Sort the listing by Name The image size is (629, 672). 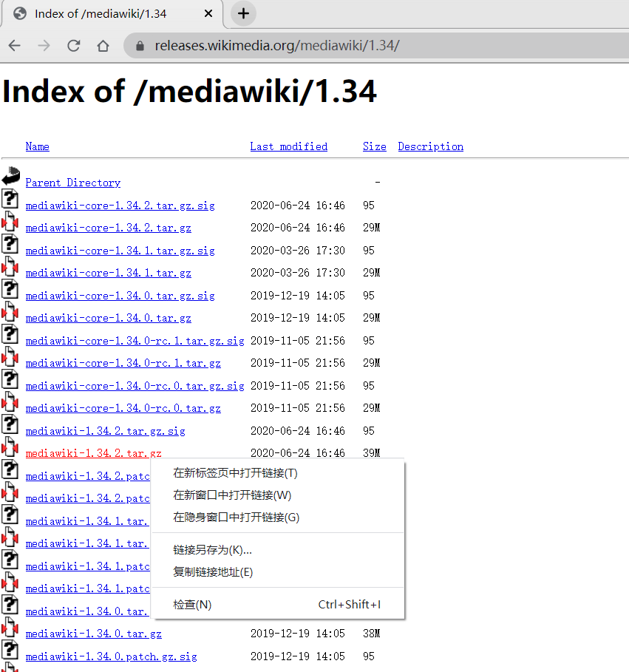[x=37, y=146]
